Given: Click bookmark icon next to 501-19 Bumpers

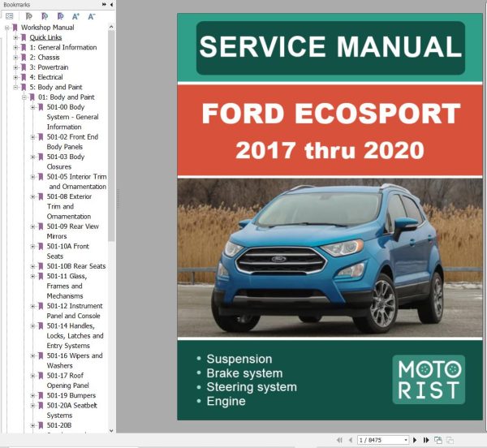Looking at the screenshot, I should pyautogui.click(x=41, y=395).
